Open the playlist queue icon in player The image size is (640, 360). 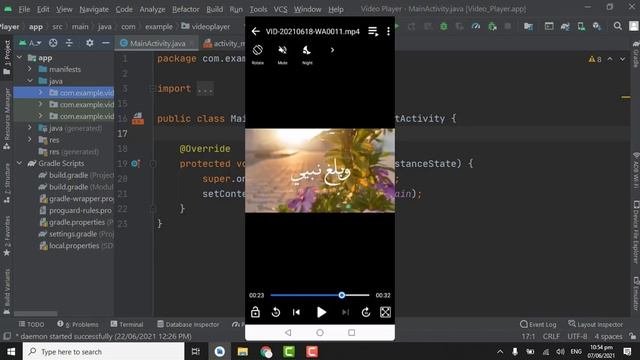pyautogui.click(x=373, y=31)
